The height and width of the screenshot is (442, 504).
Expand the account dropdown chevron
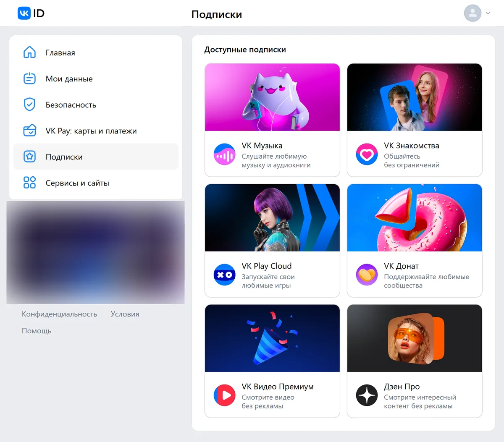click(488, 13)
